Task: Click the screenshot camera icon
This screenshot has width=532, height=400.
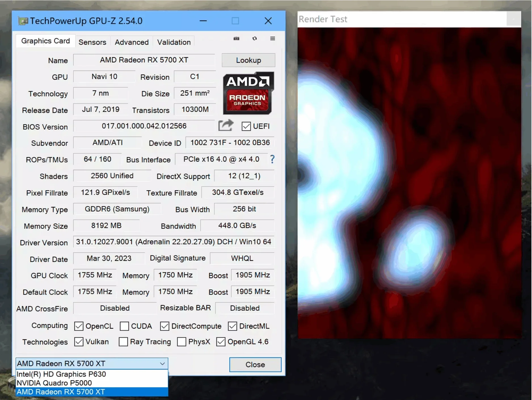Action: coord(236,39)
